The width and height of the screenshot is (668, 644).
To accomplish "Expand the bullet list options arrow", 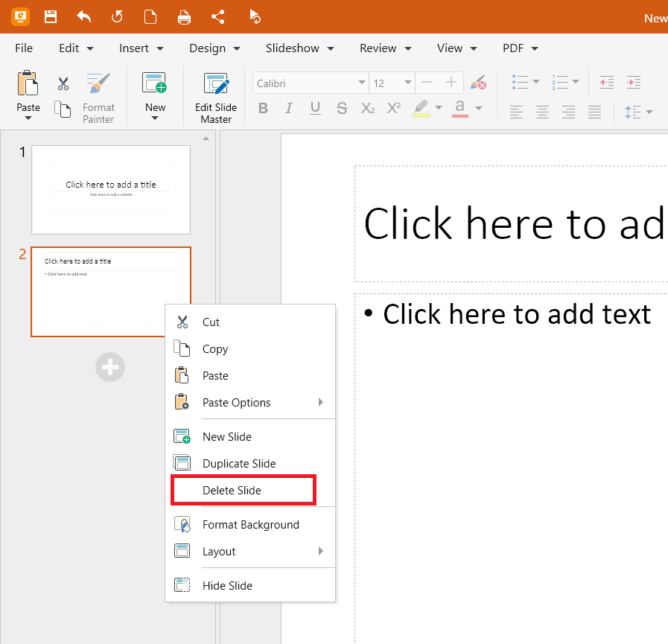I will [x=536, y=81].
